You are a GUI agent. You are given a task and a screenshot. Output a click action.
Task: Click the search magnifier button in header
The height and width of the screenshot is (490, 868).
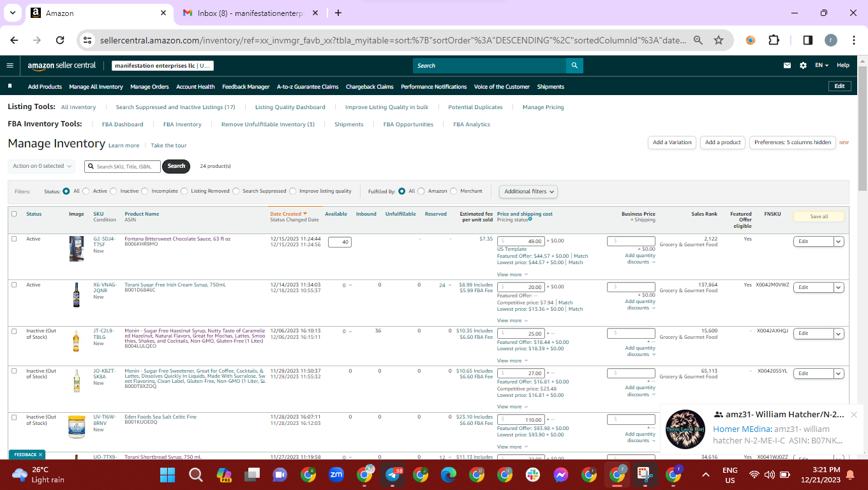(574, 65)
